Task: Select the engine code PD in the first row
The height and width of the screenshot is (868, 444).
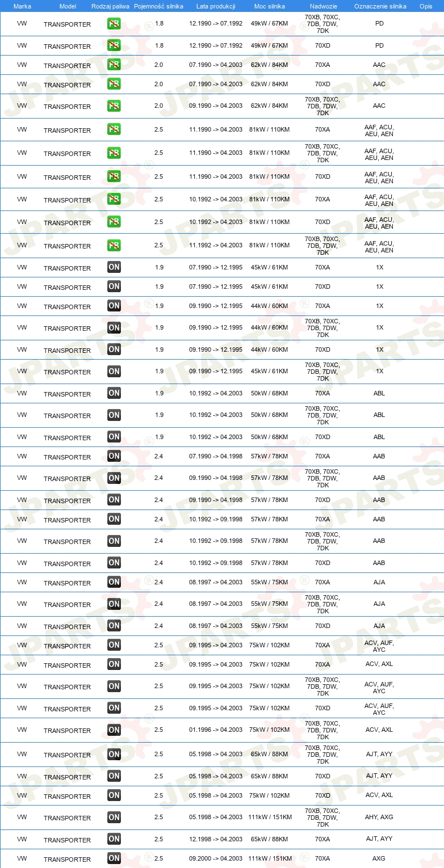Action: [379, 24]
